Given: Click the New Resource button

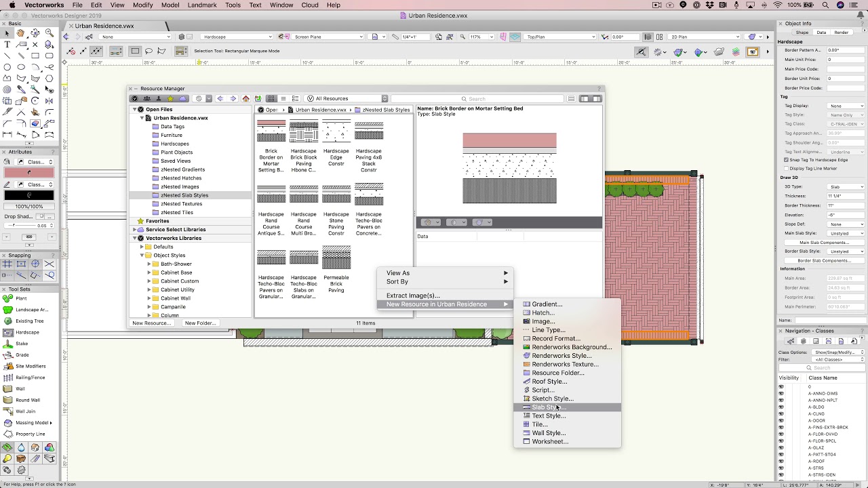Looking at the screenshot, I should (x=151, y=323).
